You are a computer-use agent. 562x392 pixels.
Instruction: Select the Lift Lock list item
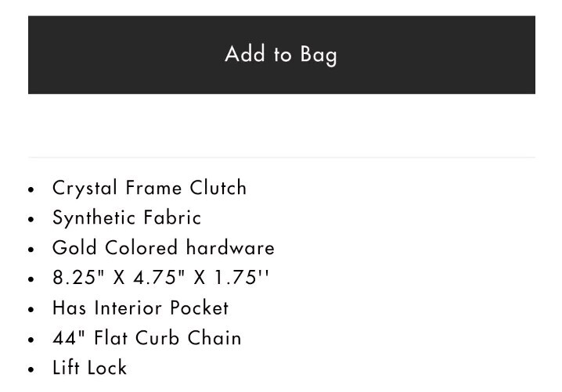[89, 368]
